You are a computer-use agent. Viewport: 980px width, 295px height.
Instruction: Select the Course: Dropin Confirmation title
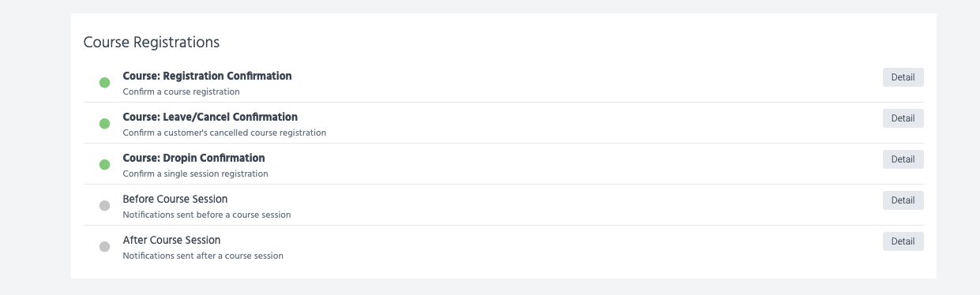[193, 159]
